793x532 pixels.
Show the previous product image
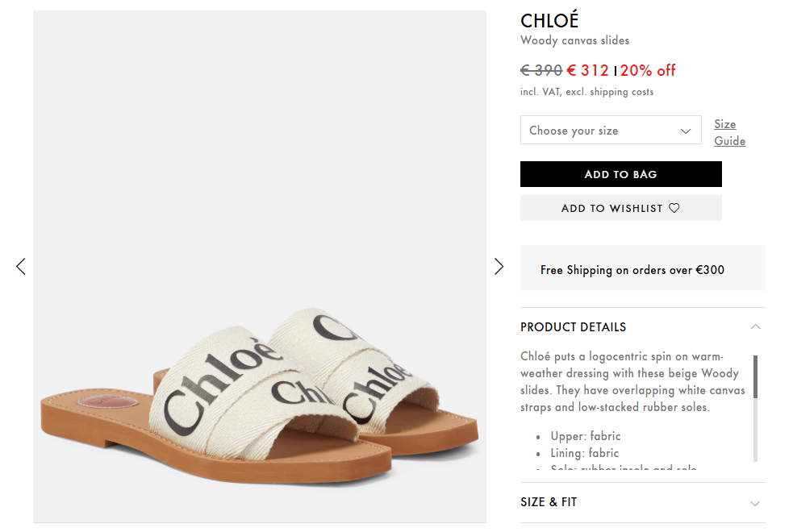(x=21, y=266)
